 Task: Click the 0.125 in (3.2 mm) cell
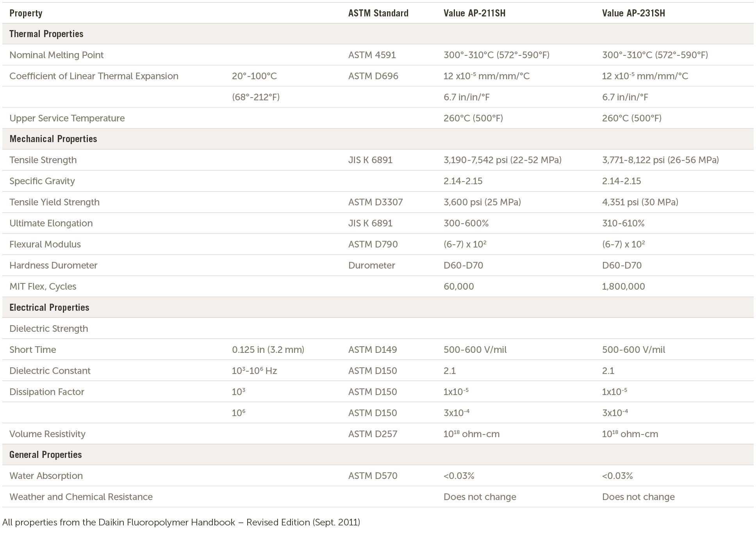point(268,350)
